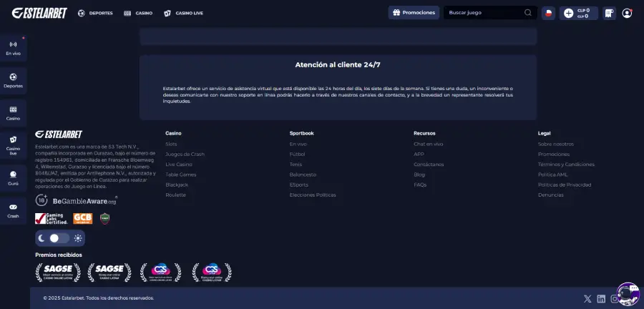Click the first SAGSE award badge

[x=58, y=273]
